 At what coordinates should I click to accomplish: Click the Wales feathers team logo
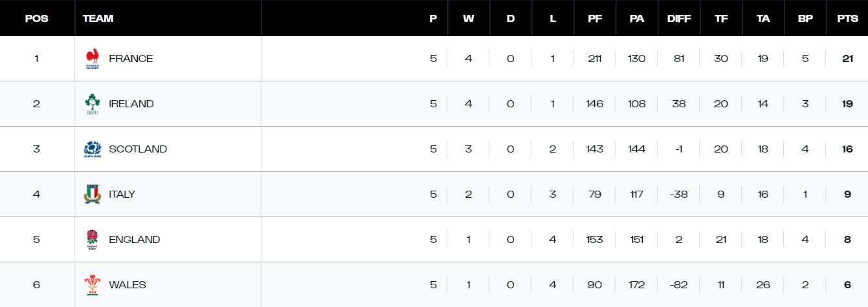93,285
